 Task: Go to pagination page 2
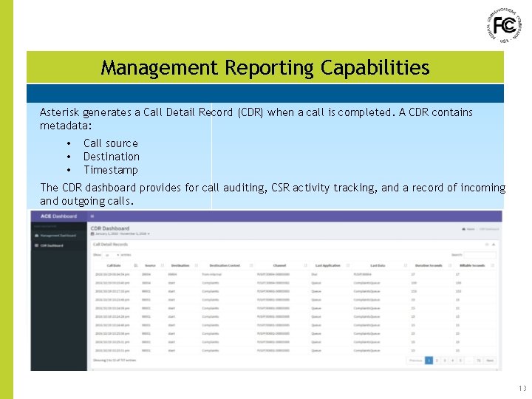point(437,361)
